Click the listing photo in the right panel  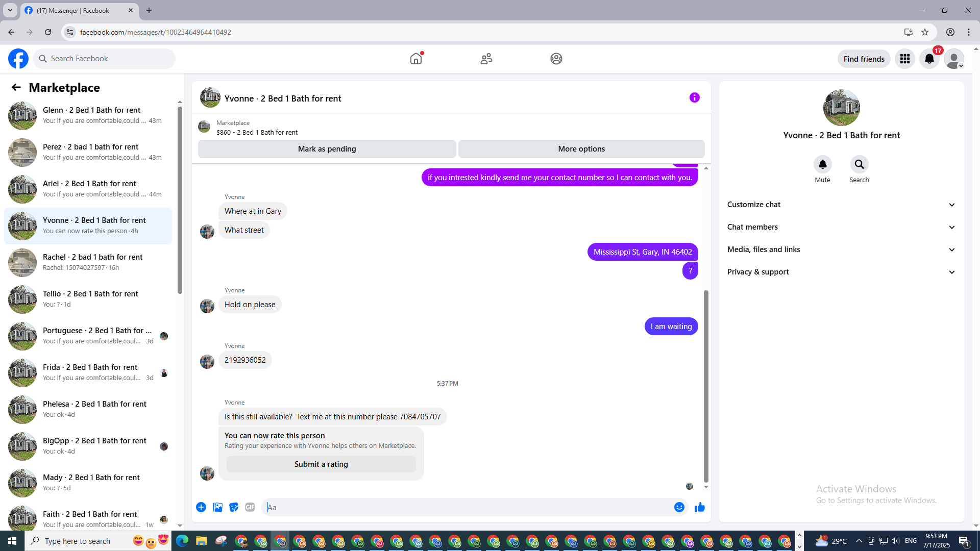pos(841,108)
